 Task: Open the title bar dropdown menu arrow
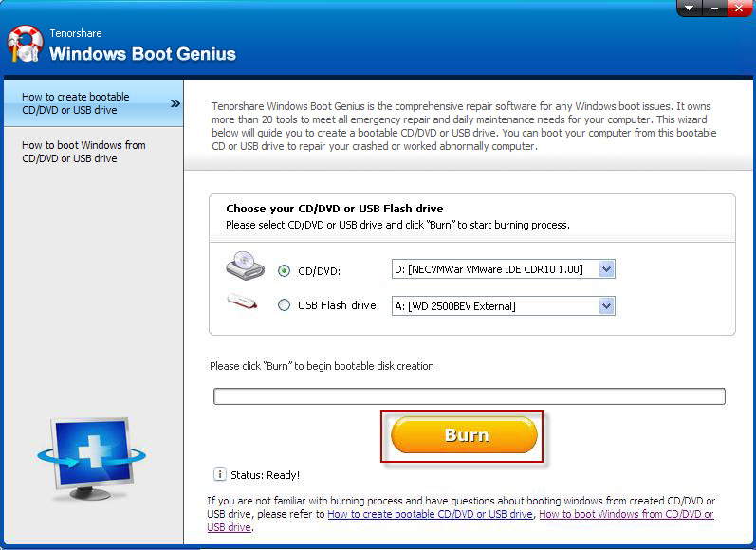(x=690, y=8)
